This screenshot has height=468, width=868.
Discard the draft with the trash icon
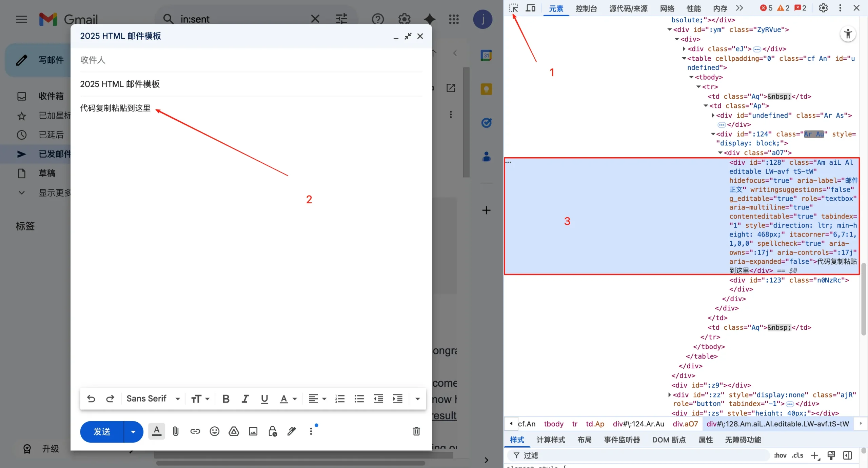coord(416,431)
